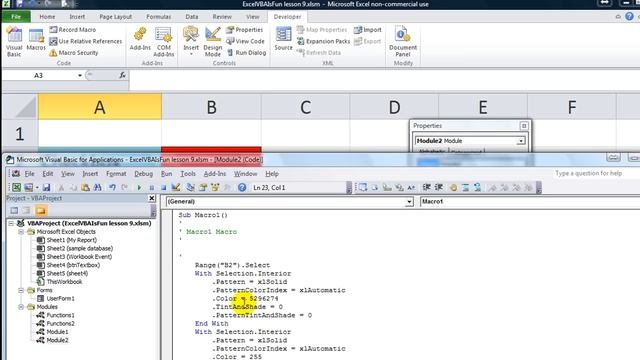Open the Visual Basic editor from ribbon
This screenshot has height=360, width=640.
(14, 42)
